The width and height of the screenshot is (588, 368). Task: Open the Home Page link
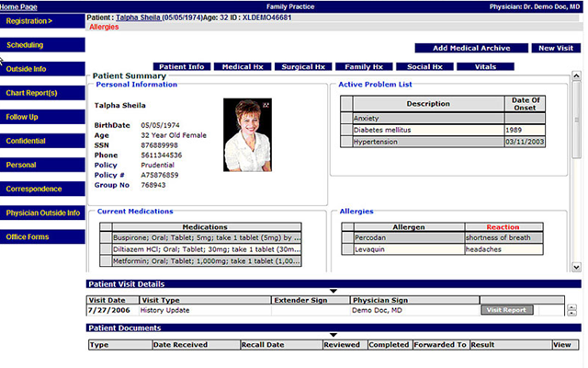click(x=18, y=6)
